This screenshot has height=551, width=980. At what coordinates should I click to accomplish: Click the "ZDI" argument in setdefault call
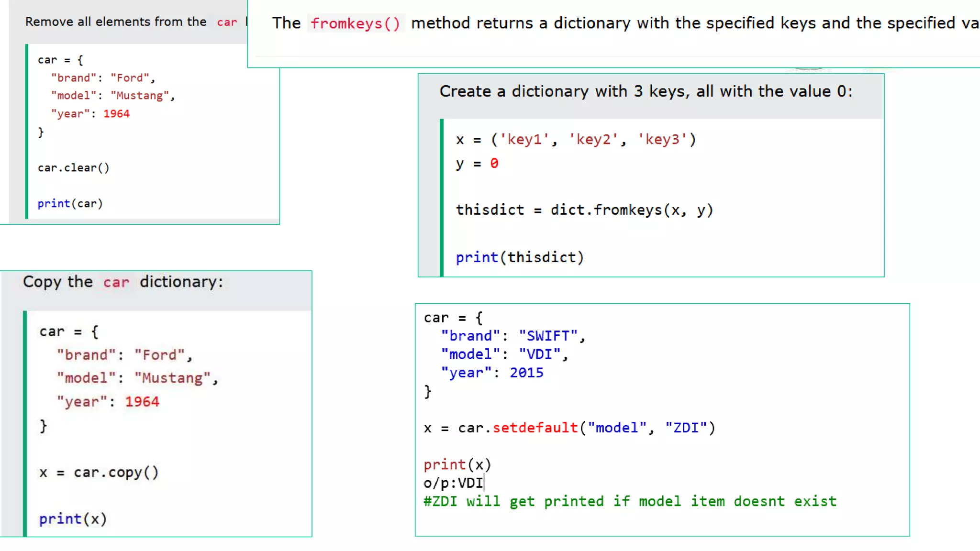(686, 428)
